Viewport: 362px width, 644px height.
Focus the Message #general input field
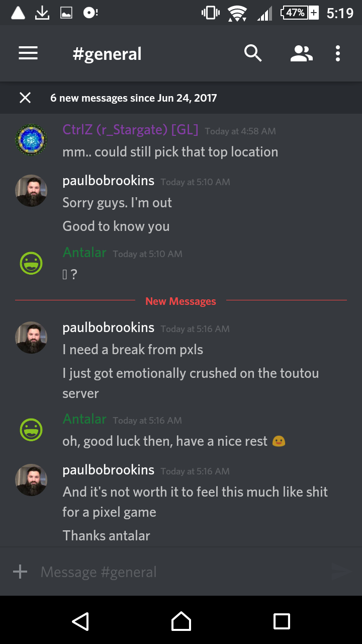coord(181,572)
